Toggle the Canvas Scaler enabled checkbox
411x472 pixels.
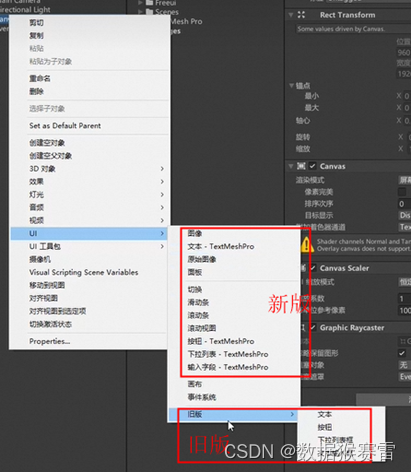coord(313,268)
